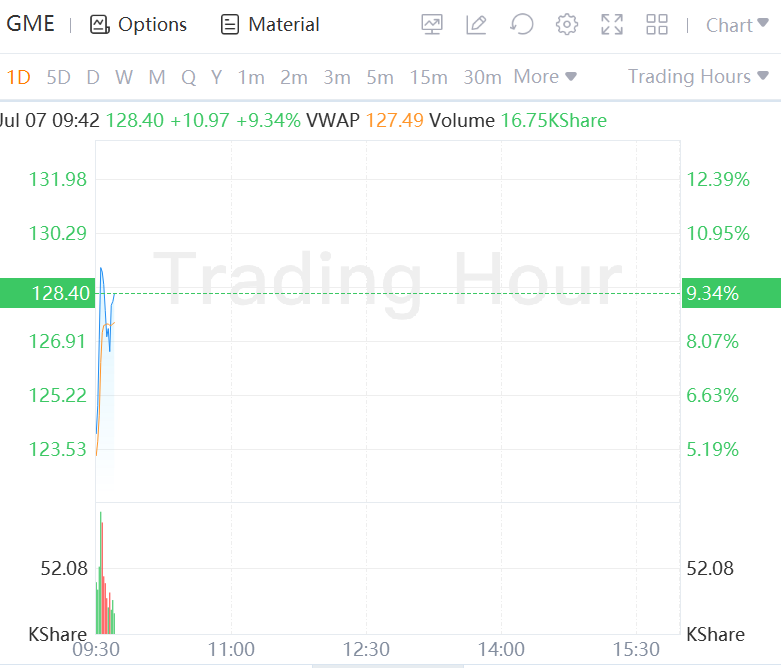781x668 pixels.
Task: Activate the drawing pencil tool
Action: [476, 25]
